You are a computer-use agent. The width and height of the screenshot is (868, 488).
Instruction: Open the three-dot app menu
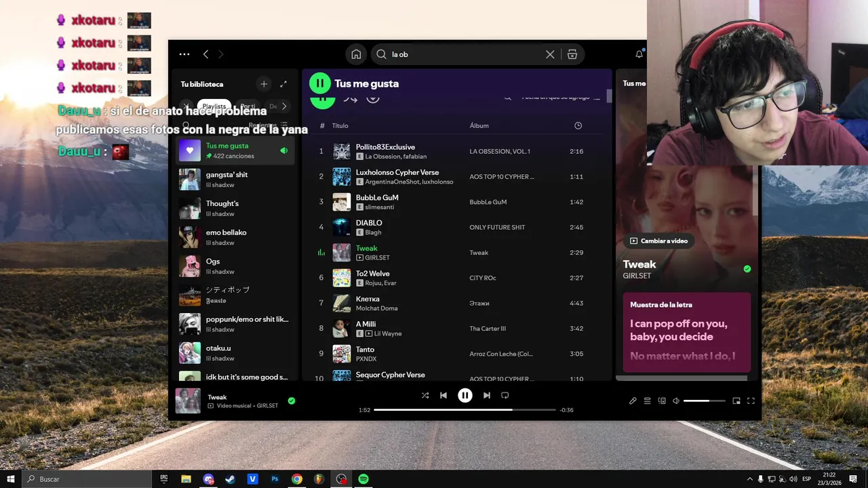click(x=184, y=54)
